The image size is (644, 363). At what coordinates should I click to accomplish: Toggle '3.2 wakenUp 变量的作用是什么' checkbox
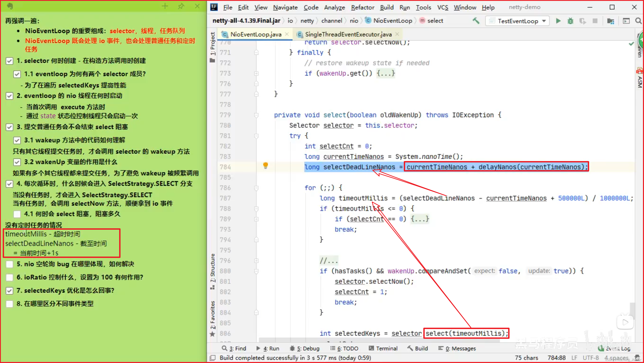pos(17,162)
